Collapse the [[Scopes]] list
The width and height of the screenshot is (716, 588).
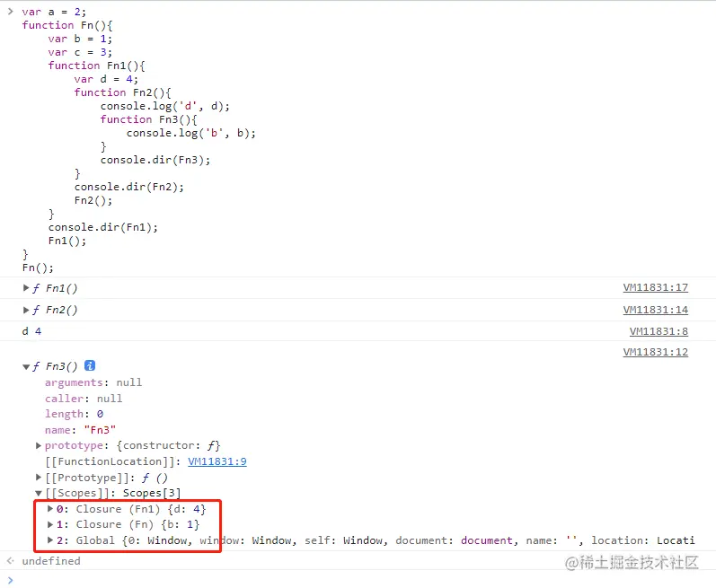tap(39, 493)
